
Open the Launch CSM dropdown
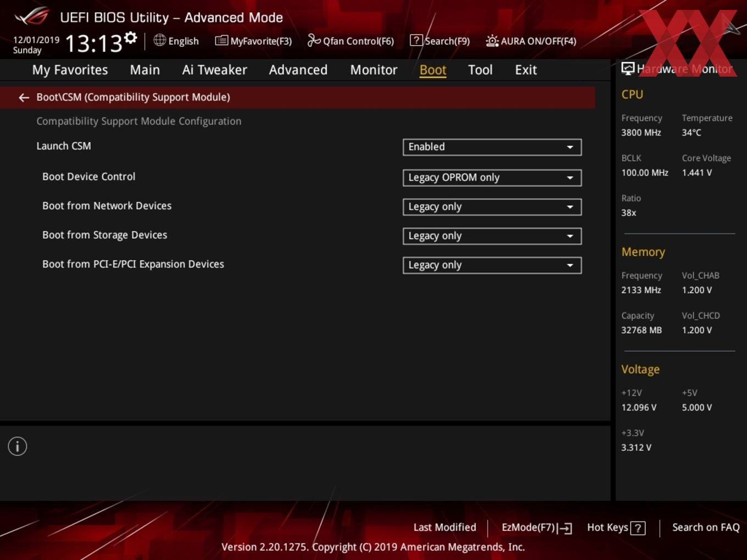coord(492,147)
